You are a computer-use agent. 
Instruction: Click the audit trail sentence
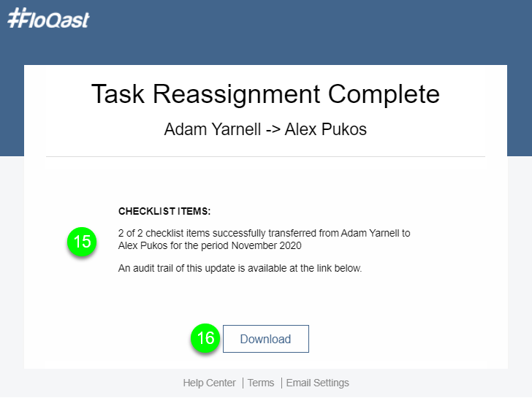pyautogui.click(x=240, y=268)
